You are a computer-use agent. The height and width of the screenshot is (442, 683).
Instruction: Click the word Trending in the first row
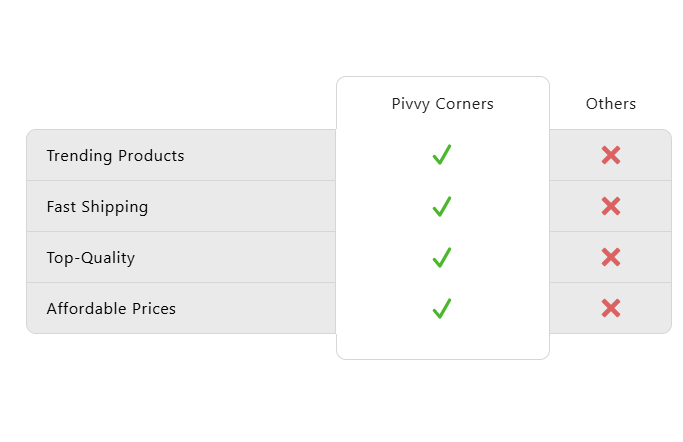[x=79, y=156]
